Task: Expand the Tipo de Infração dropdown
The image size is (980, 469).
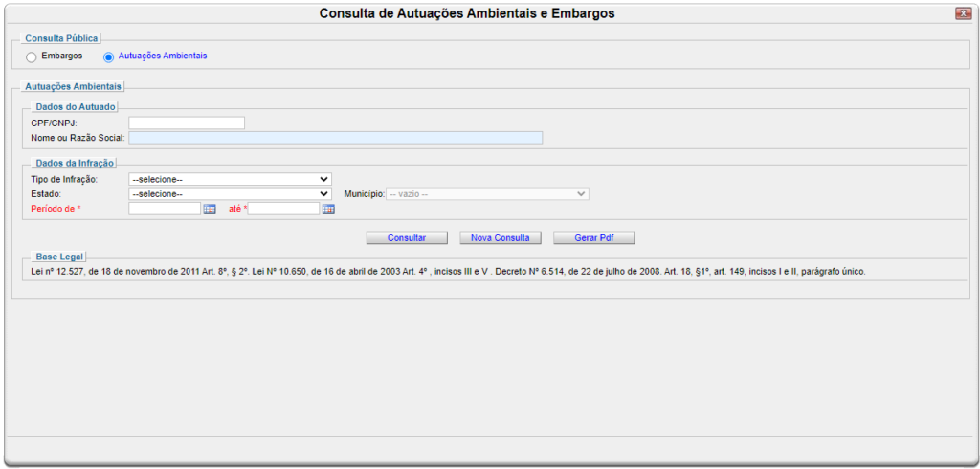Action: point(230,179)
